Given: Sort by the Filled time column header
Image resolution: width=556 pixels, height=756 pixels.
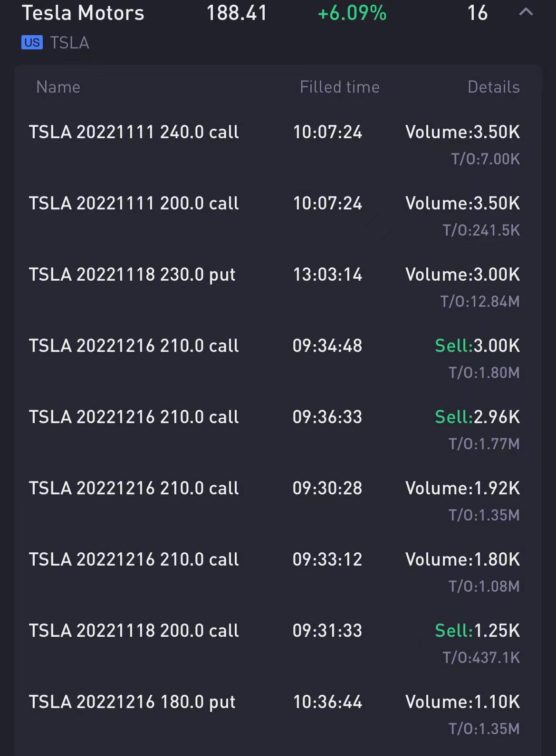Looking at the screenshot, I should click(x=339, y=87).
